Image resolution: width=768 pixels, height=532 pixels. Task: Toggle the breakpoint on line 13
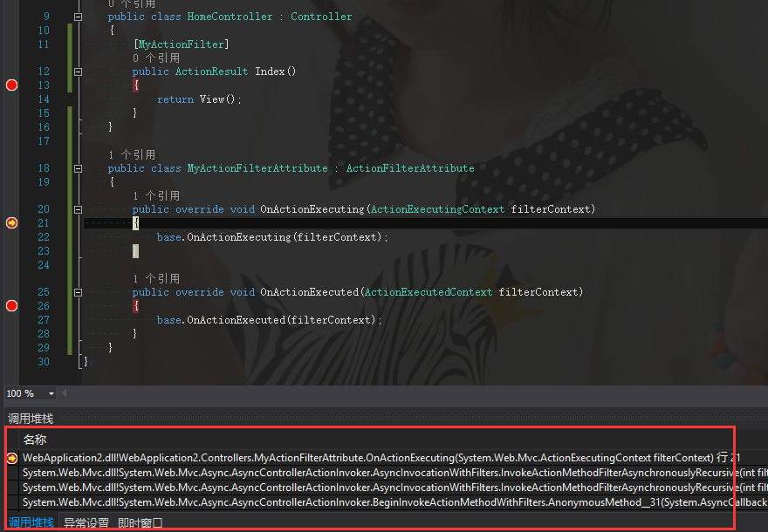click(11, 85)
